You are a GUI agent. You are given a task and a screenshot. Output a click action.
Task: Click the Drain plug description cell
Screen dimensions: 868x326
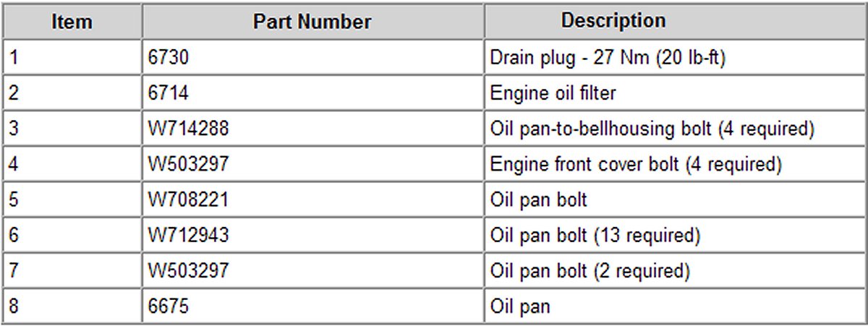point(608,58)
